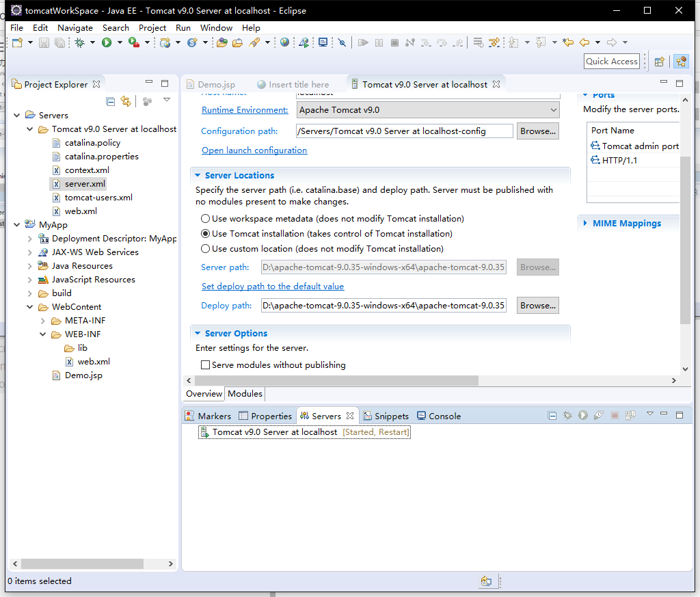The height and width of the screenshot is (597, 700).
Task: Click Publish to server icon in Servers view
Action: pos(630,416)
